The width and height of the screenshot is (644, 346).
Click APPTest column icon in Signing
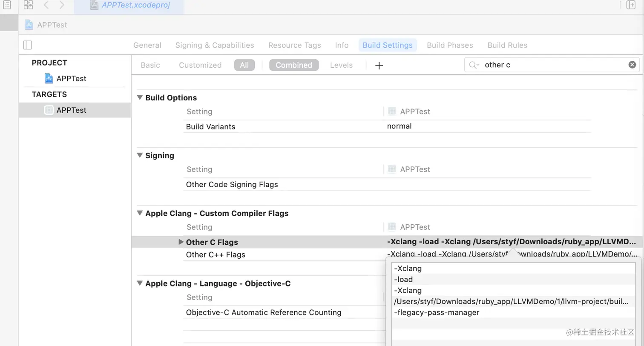tap(392, 169)
